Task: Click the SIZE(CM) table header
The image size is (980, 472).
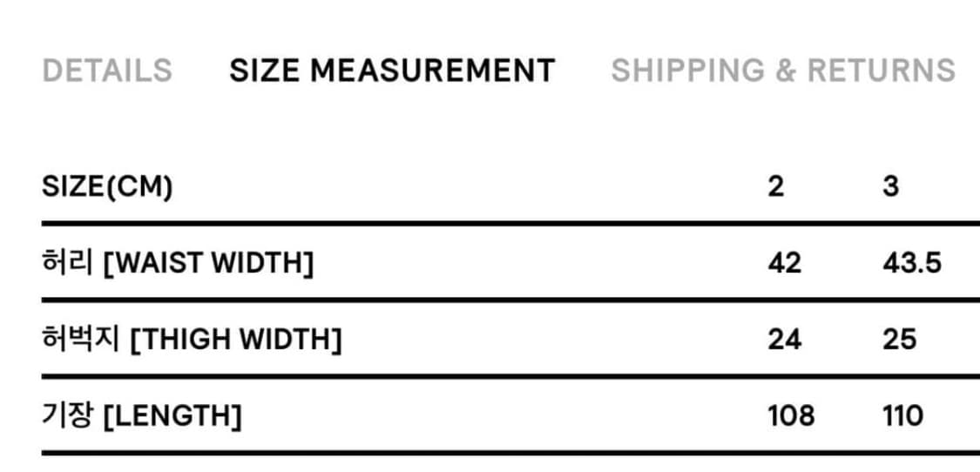Action: 107,186
